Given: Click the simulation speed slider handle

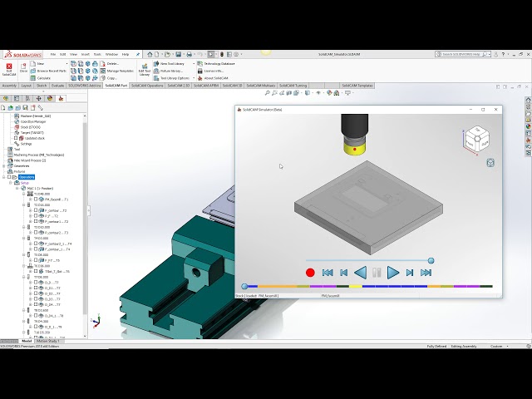Looking at the screenshot, I should coord(431,260).
